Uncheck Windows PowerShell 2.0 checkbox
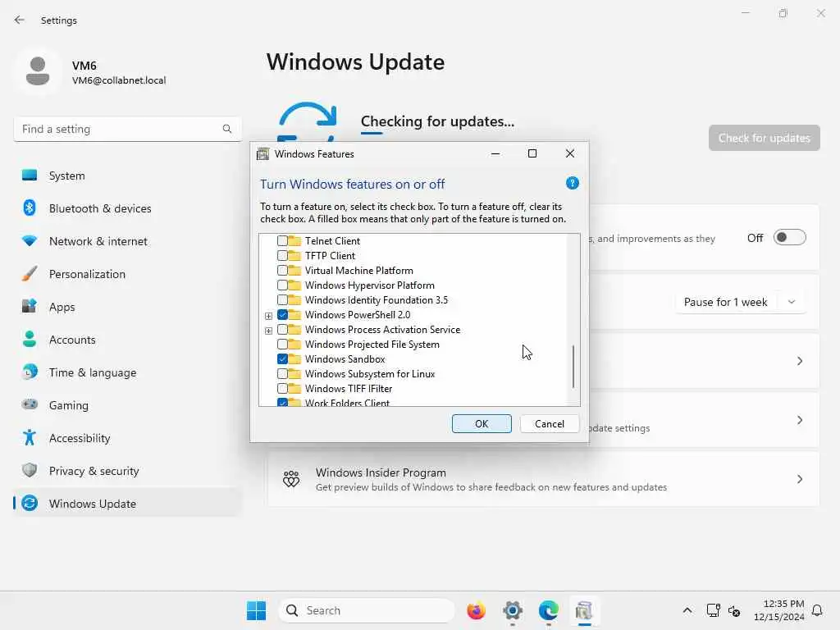Image resolution: width=840 pixels, height=630 pixels. (282, 314)
